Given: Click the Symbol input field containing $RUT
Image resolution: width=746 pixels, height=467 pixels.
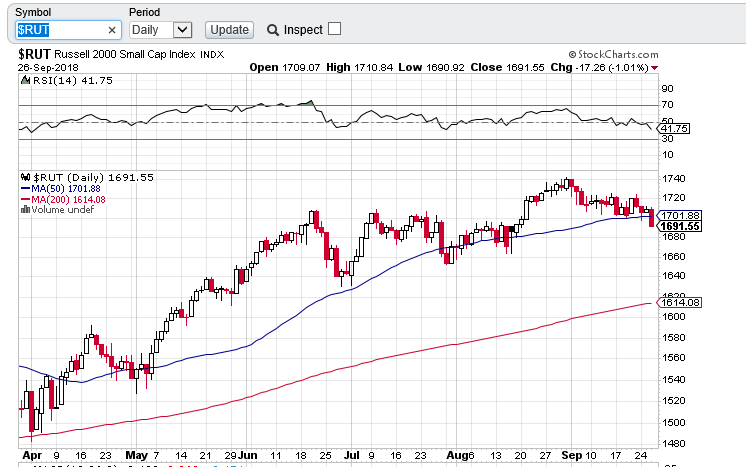Looking at the screenshot, I should [68, 30].
